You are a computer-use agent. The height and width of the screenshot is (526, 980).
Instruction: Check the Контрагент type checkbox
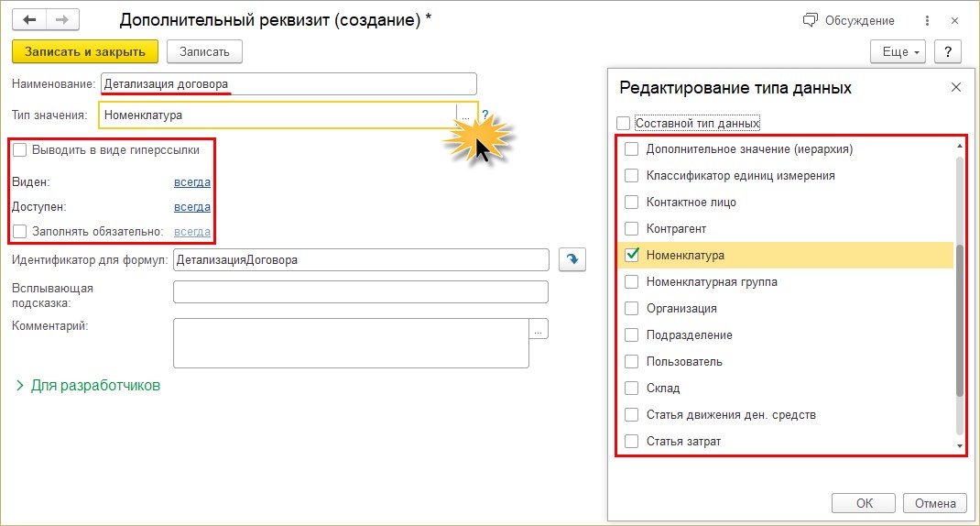[631, 228]
